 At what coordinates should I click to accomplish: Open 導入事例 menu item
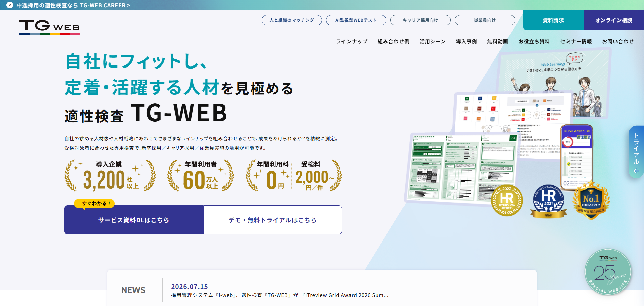point(466,41)
